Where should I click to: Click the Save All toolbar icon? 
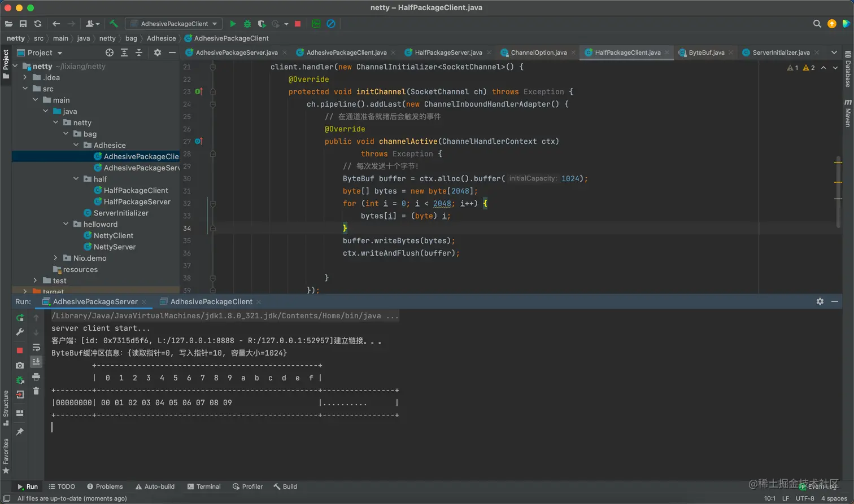(x=23, y=24)
